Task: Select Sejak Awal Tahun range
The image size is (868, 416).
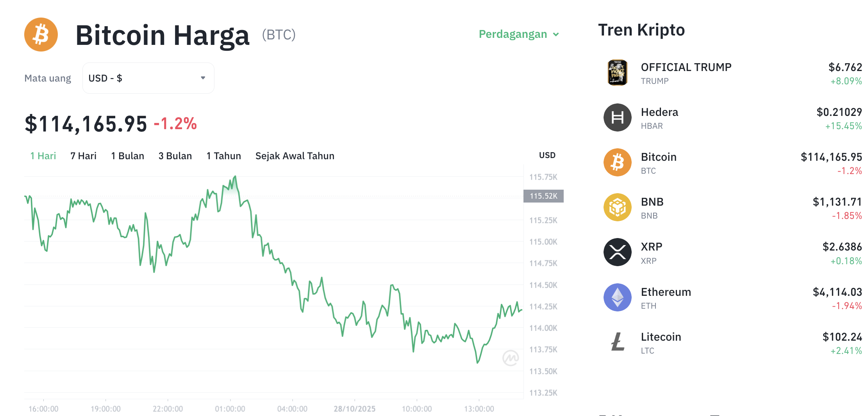Action: click(295, 156)
